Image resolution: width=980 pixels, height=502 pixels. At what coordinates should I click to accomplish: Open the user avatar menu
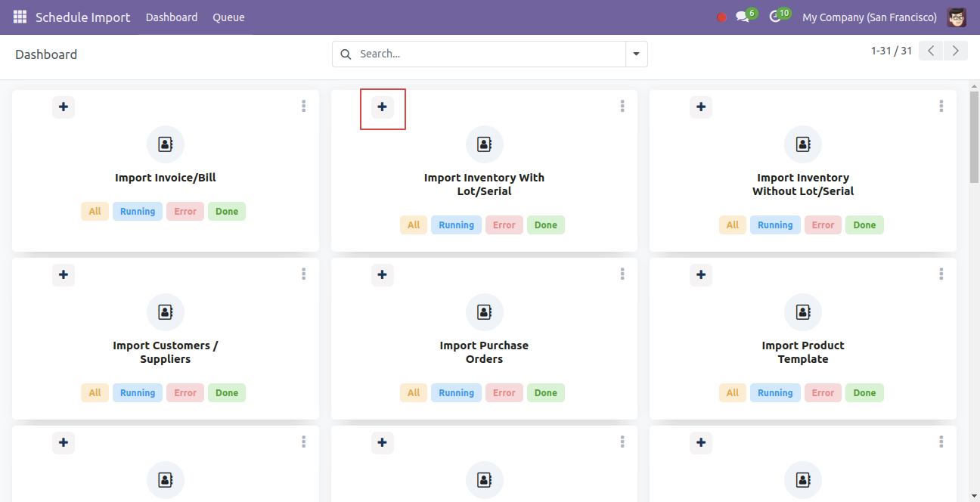[957, 17]
